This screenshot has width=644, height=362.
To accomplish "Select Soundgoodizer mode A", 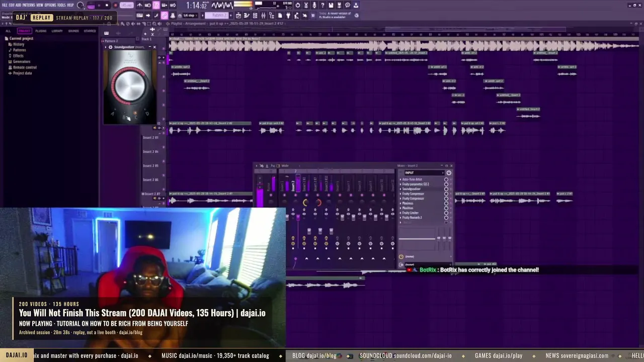I will click(x=112, y=114).
